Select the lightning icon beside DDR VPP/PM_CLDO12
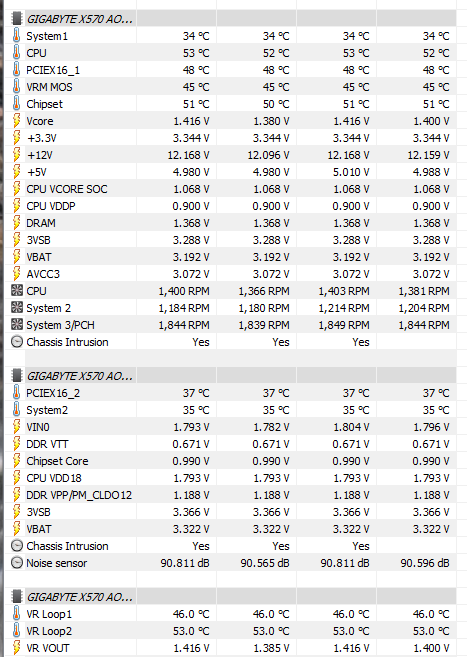The height and width of the screenshot is (657, 467). click(x=16, y=494)
